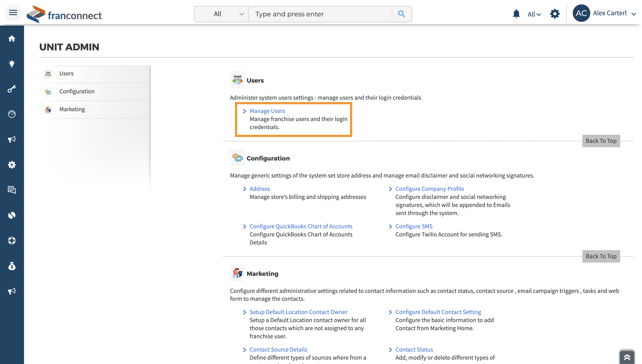This screenshot has width=642, height=364.
Task: Click the money bag sidebar icon
Action: (x=12, y=266)
